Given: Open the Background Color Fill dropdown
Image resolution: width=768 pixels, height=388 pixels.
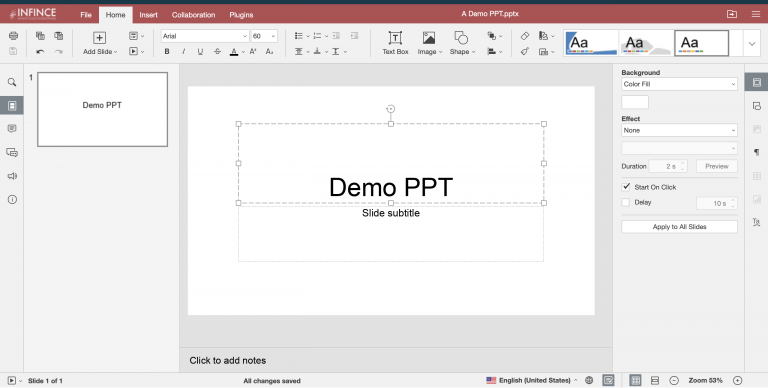Looking at the screenshot, I should coord(679,84).
